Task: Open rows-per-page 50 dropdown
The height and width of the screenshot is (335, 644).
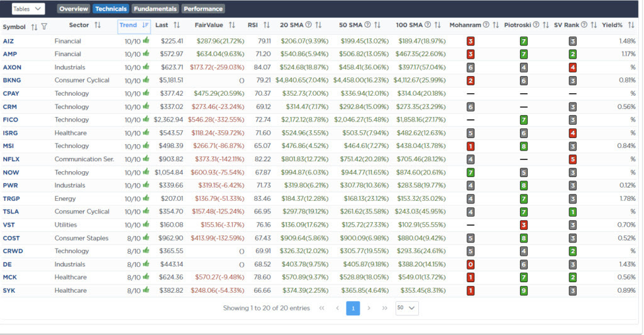Action: [407, 308]
